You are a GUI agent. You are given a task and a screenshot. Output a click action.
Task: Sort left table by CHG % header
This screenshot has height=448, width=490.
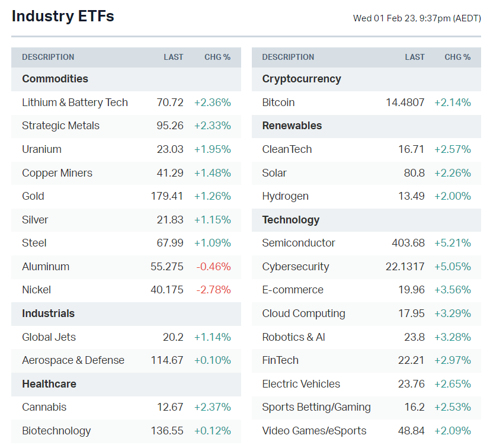(x=217, y=57)
